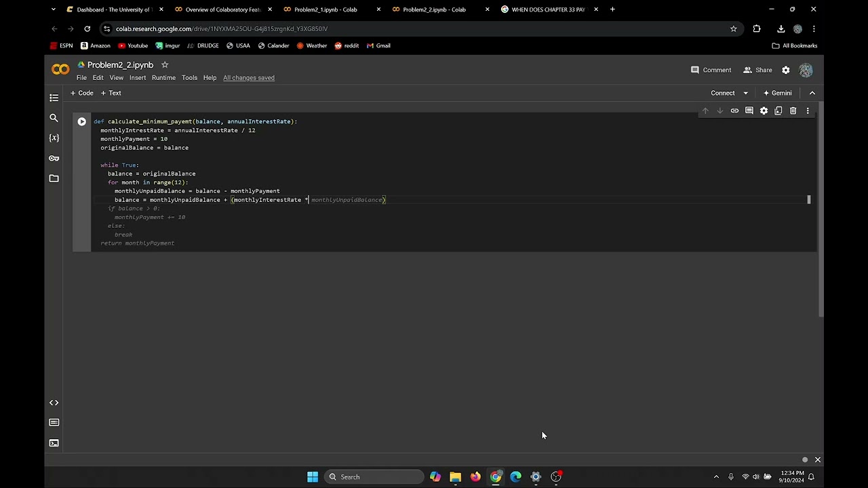868x488 pixels.
Task: Show hidden tray icons chevron
Action: tap(716, 476)
